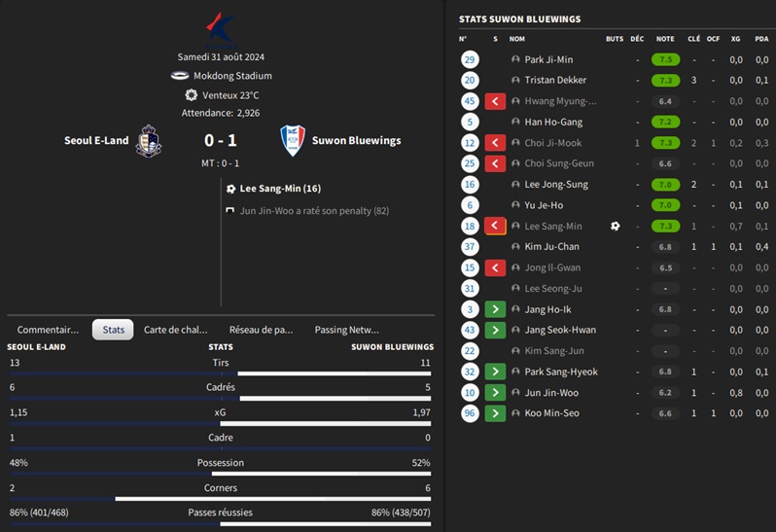
Task: Switch to the Commentaire tab
Action: click(48, 330)
